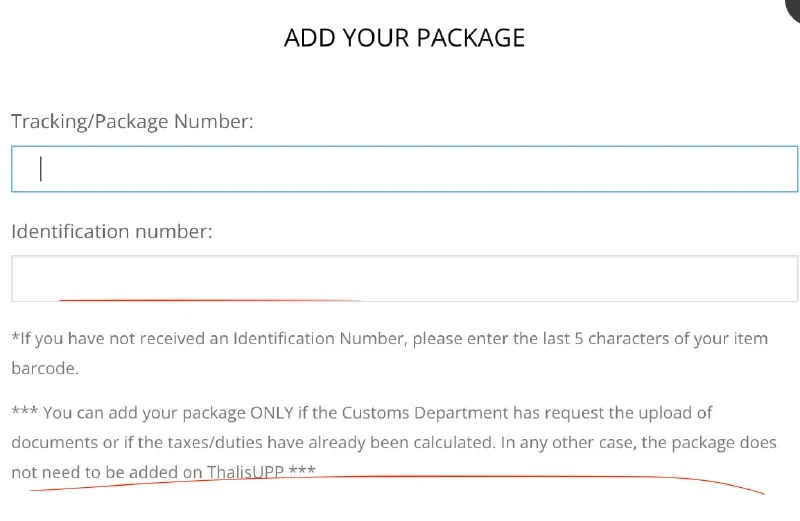Click the "ADD YOUR PACKAGE" heading
Image resolution: width=800 pixels, height=521 pixels.
click(x=404, y=38)
